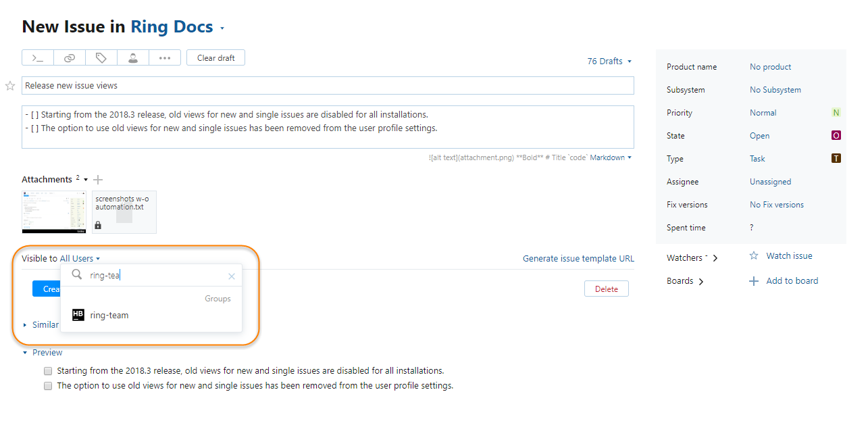Star the issue next to summary
This screenshot has width=868, height=421.
tap(10, 86)
